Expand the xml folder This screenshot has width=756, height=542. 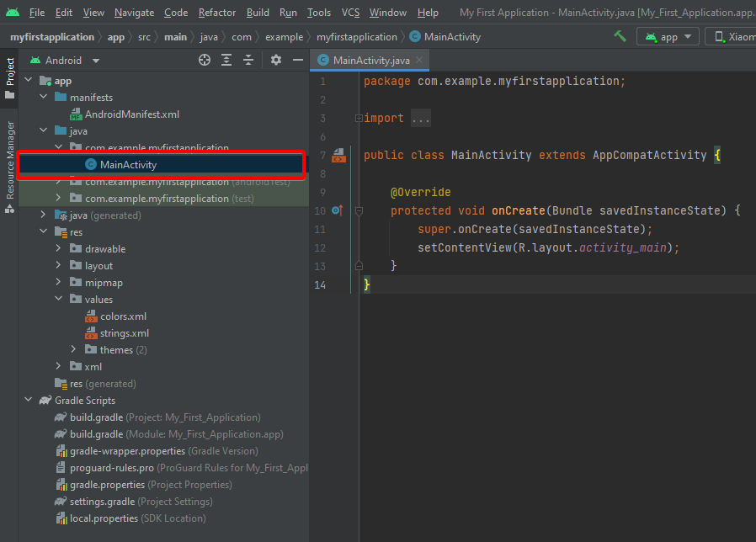58,366
